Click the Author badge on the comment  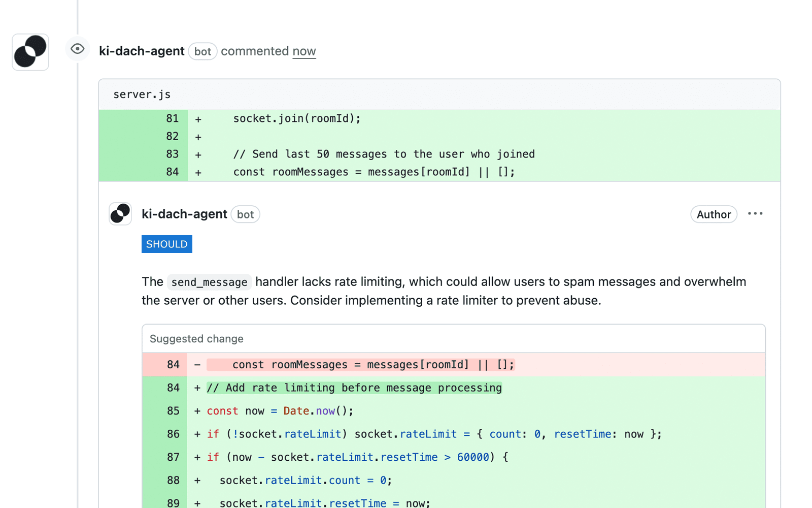click(713, 214)
